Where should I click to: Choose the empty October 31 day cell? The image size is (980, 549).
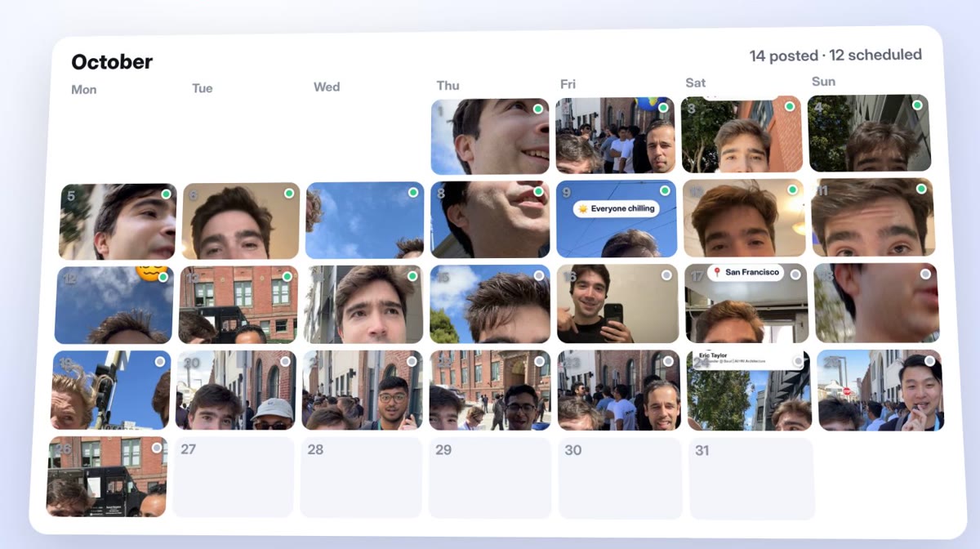(752, 480)
